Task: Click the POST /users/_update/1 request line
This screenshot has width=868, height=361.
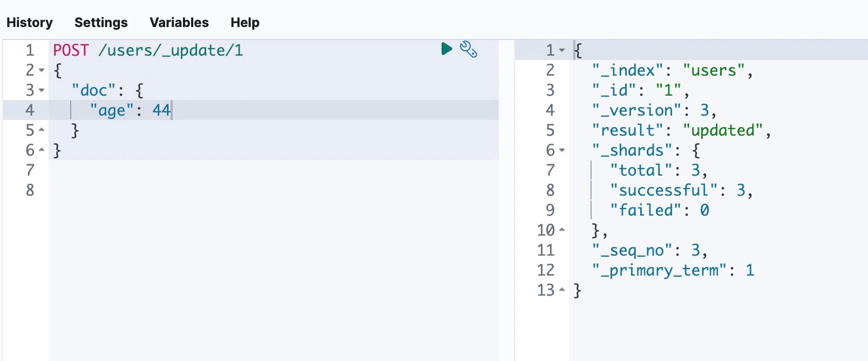Action: 148,50
